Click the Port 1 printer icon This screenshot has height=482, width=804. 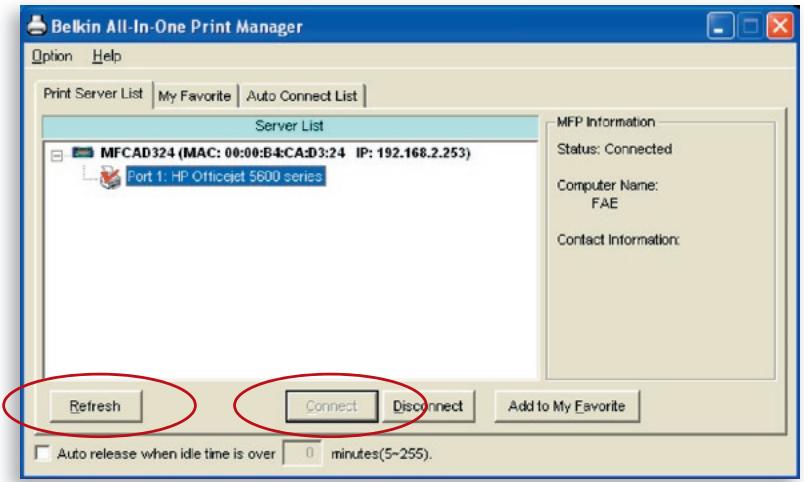pos(110,177)
